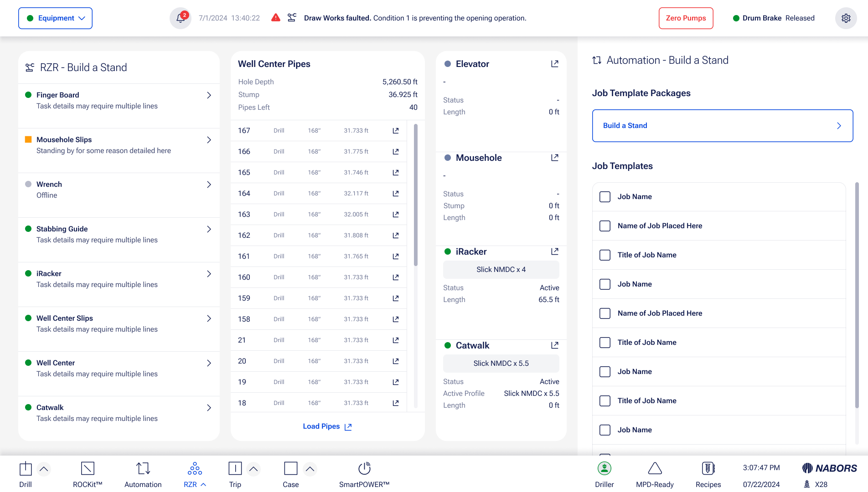Open pipe 164 details icon
This screenshot has width=868, height=492.
pyautogui.click(x=396, y=194)
